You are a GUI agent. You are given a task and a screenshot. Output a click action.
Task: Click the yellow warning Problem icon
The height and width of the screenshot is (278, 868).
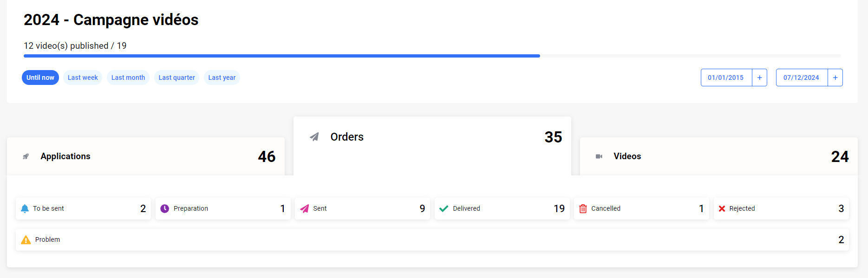coord(26,240)
